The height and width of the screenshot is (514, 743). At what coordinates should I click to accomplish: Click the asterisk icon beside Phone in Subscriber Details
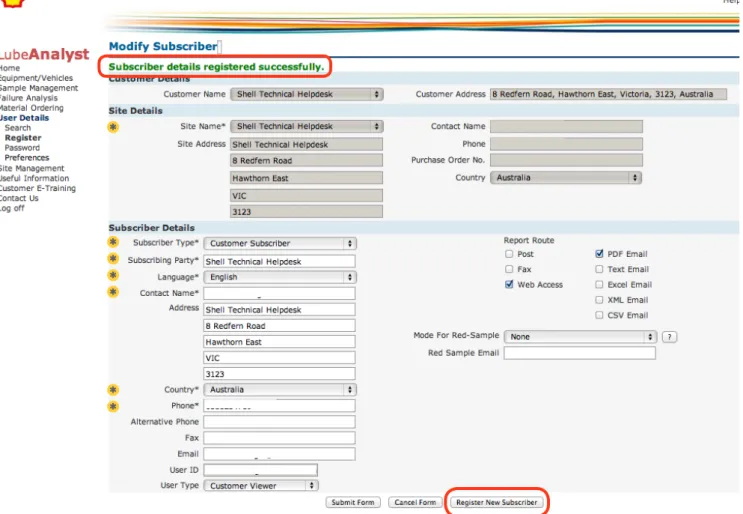pyautogui.click(x=113, y=406)
